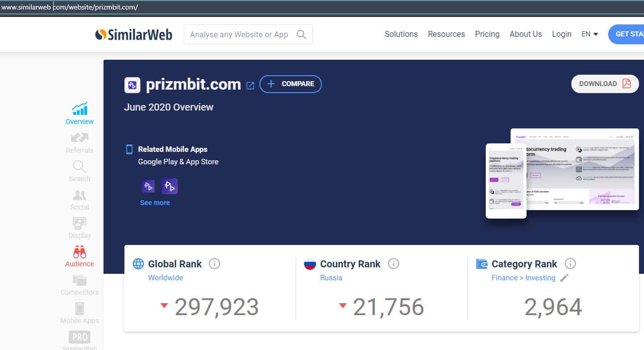The image size is (644, 350).
Task: Click the prizmbit.com site title
Action: (193, 85)
